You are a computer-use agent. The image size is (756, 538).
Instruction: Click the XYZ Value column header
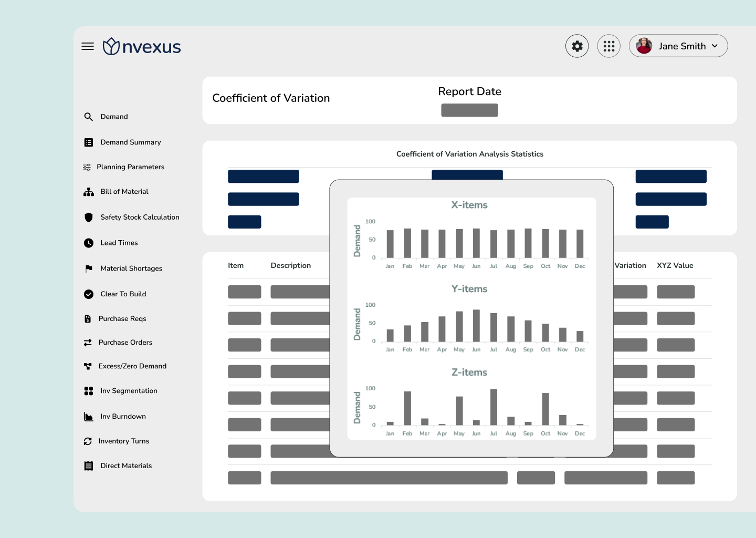[x=675, y=266]
